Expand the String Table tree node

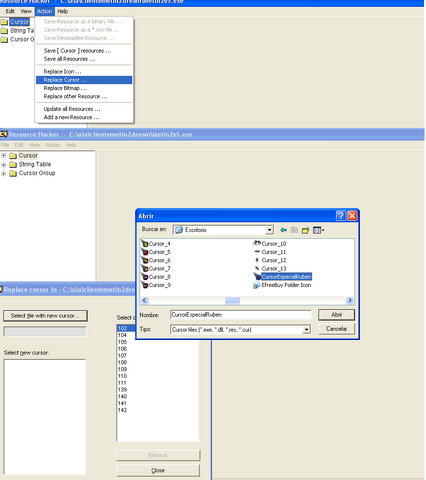[4, 165]
